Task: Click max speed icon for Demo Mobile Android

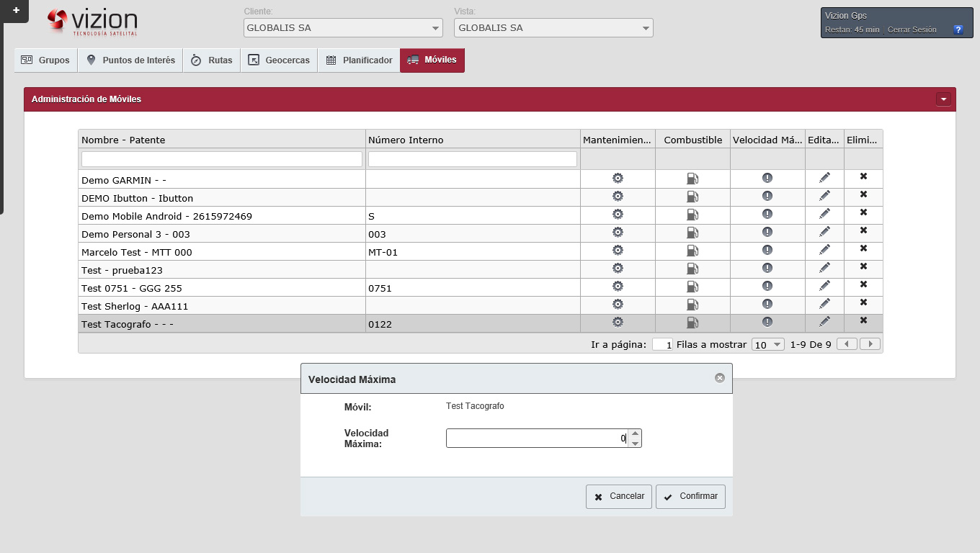Action: pyautogui.click(x=767, y=214)
